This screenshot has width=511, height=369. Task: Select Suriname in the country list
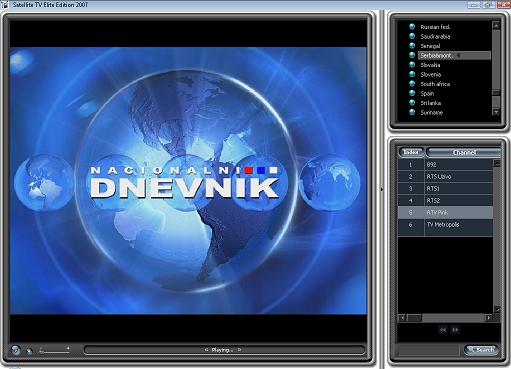pyautogui.click(x=432, y=112)
